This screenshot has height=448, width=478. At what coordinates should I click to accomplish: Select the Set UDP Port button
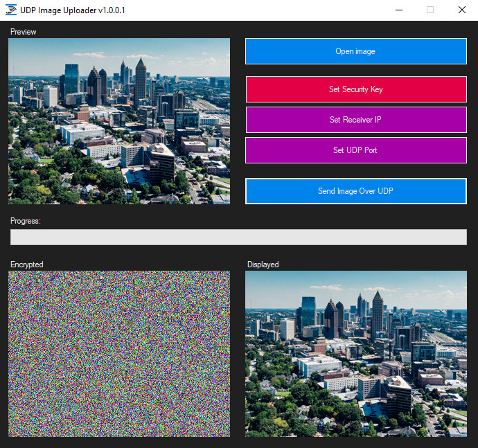point(355,150)
